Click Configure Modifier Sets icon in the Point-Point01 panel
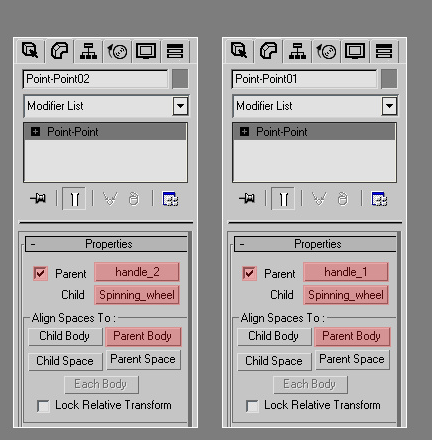This screenshot has height=440, width=432. click(x=379, y=199)
